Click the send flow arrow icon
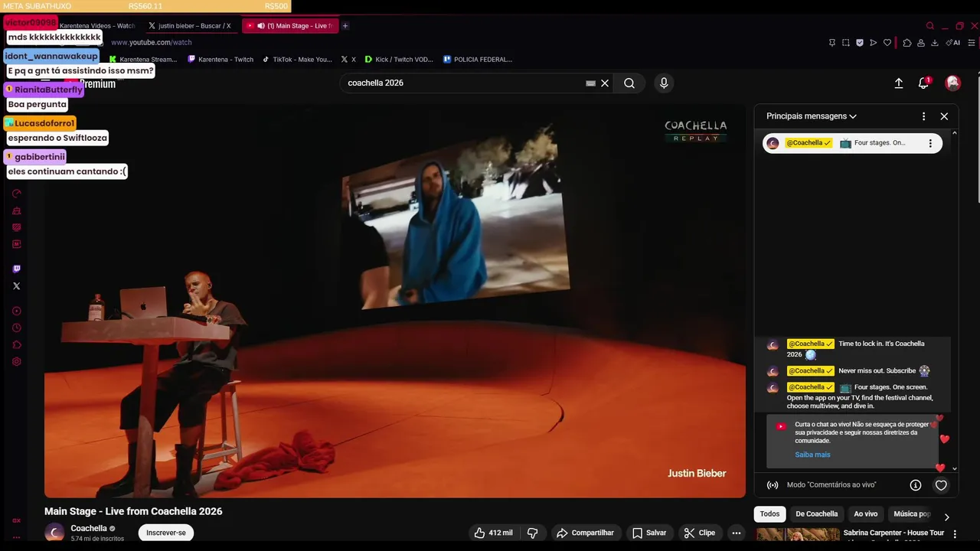Viewport: 980px width, 551px height. 874,43
